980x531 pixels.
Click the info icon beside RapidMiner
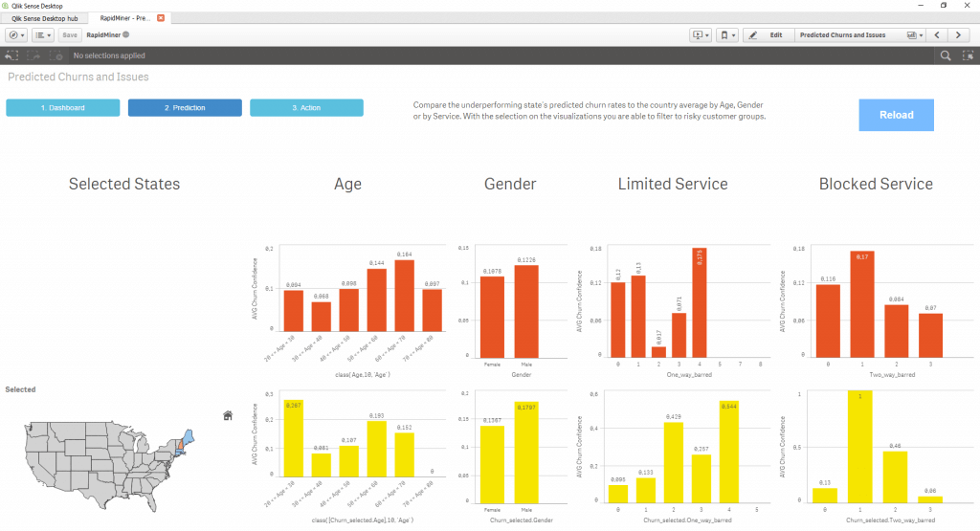tap(126, 35)
